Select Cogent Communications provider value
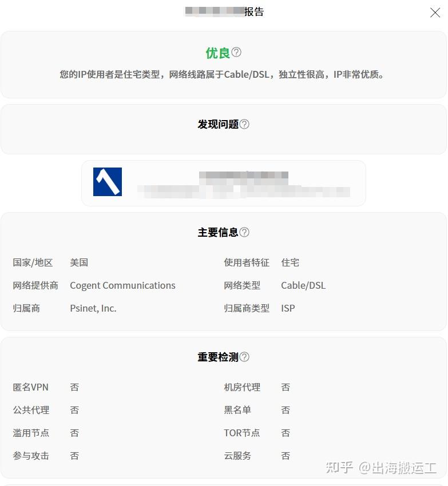 [x=122, y=285]
